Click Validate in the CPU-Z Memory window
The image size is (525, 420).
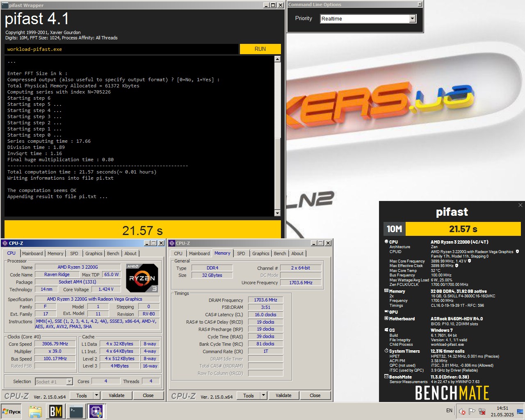pos(283,395)
